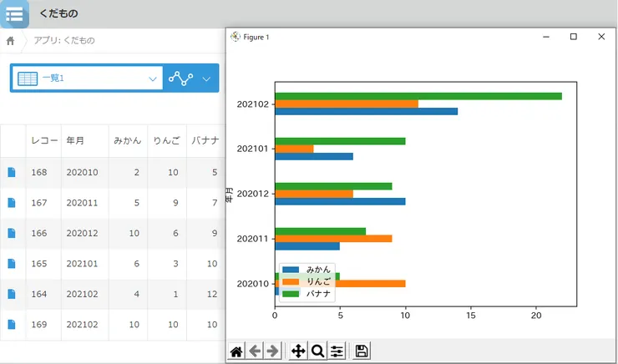Screen dimensions: 618x364
Task: Click the back arrow in figure toolbar
Action: point(255,351)
